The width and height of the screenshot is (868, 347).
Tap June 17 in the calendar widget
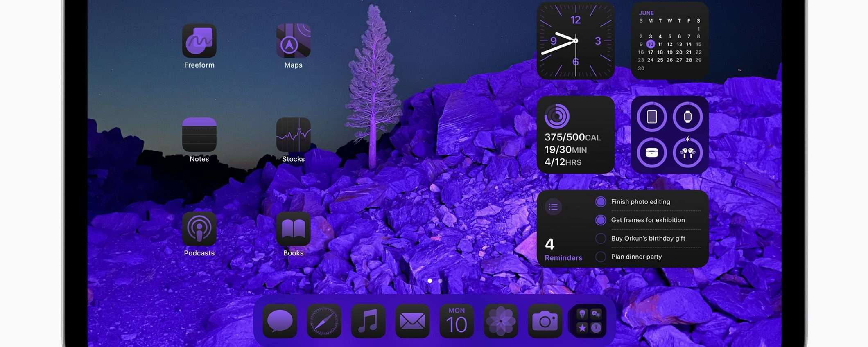tap(651, 52)
